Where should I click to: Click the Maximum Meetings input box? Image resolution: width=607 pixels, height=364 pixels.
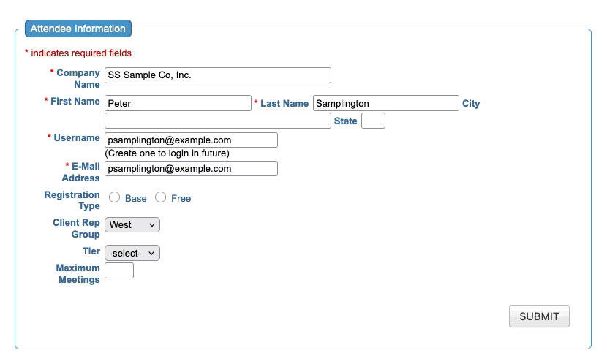click(119, 270)
